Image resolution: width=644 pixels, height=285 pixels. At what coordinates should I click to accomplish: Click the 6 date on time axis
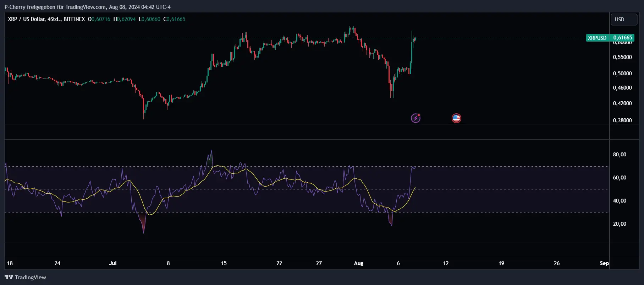point(398,263)
